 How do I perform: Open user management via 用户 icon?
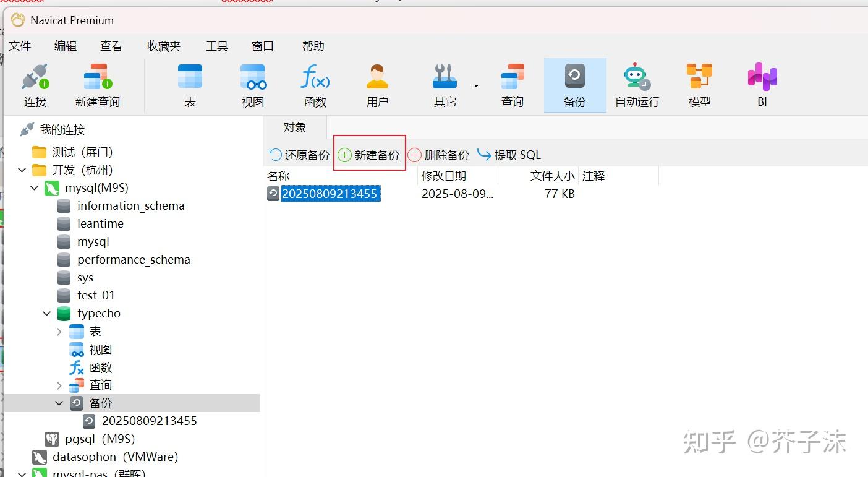[377, 84]
